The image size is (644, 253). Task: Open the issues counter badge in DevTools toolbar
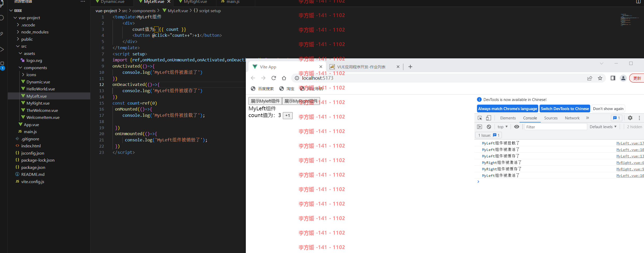[x=617, y=118]
